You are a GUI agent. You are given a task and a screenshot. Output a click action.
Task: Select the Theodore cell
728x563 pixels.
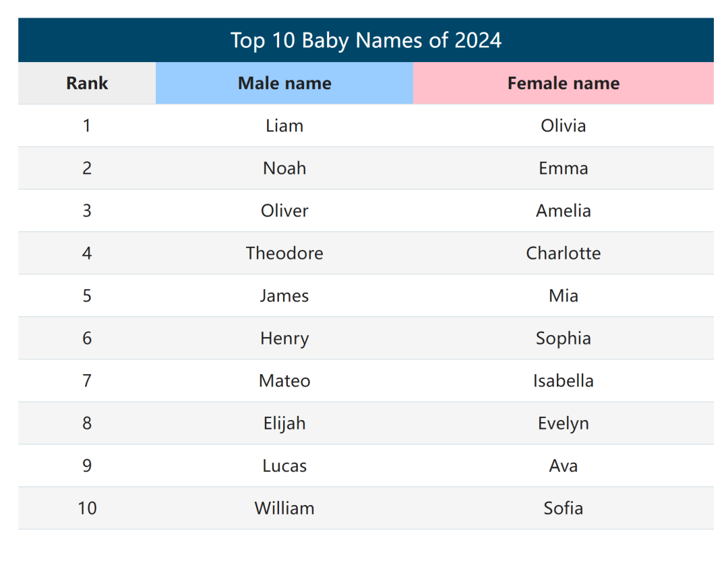tap(284, 253)
